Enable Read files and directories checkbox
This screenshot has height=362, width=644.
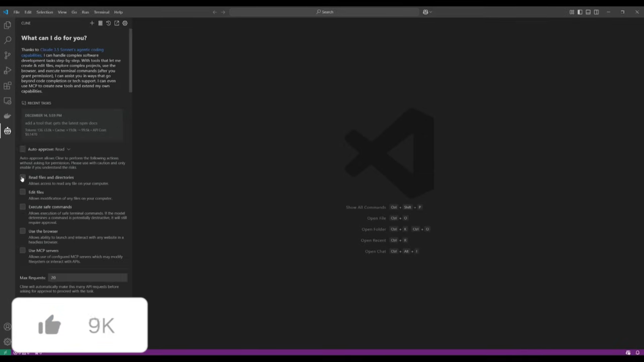click(x=23, y=177)
